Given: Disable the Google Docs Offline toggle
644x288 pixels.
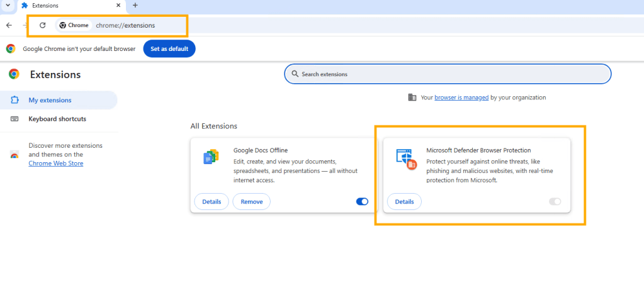Looking at the screenshot, I should coord(362,202).
